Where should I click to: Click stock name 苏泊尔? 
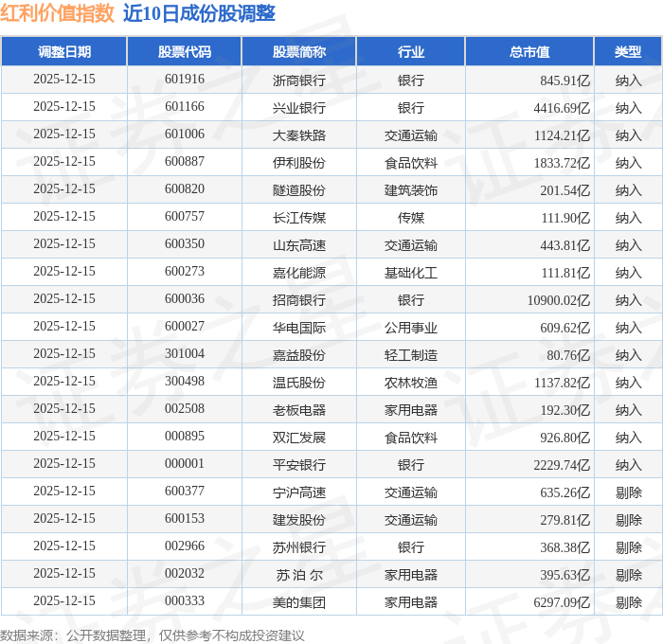[x=299, y=575]
